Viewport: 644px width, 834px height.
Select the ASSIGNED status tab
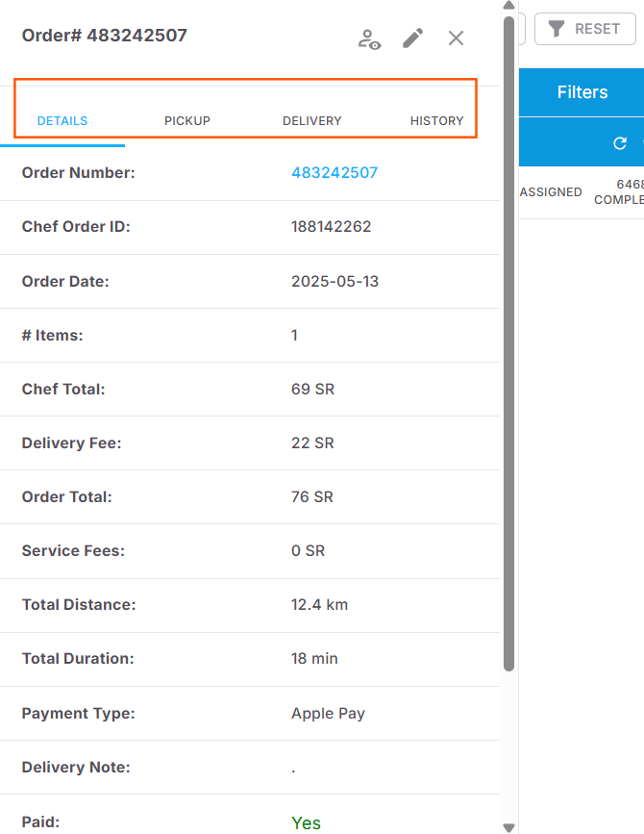551,192
